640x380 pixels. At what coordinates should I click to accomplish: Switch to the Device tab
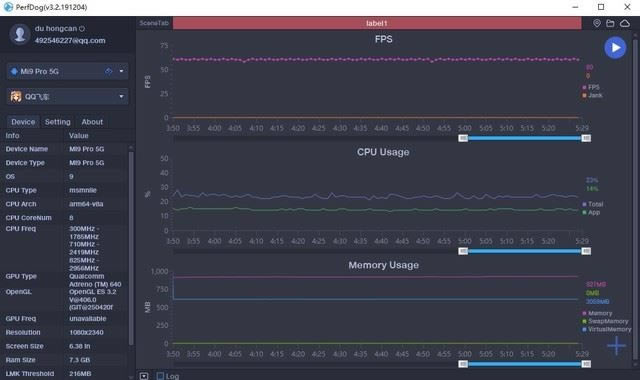23,122
